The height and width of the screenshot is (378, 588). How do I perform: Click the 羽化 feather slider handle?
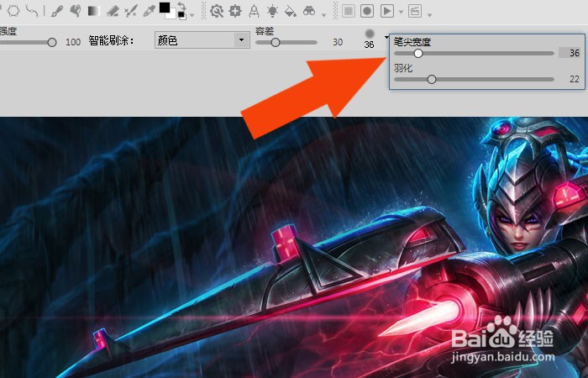tap(432, 79)
